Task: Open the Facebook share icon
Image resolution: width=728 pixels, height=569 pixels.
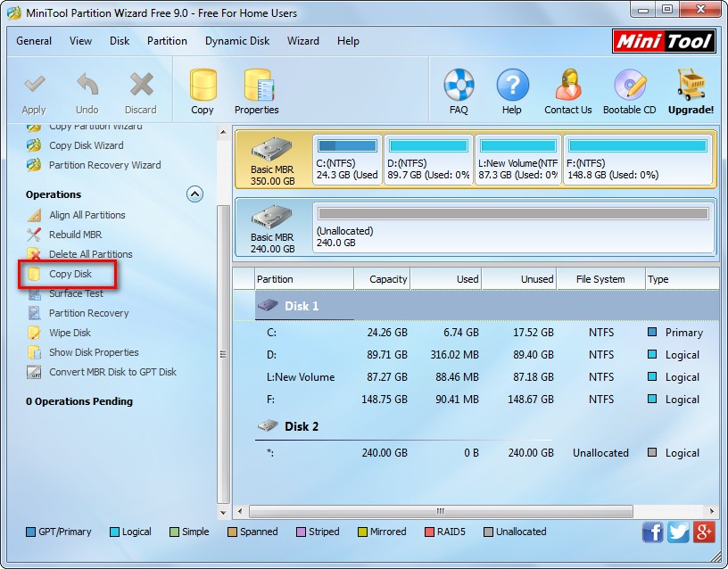Action: [x=653, y=532]
